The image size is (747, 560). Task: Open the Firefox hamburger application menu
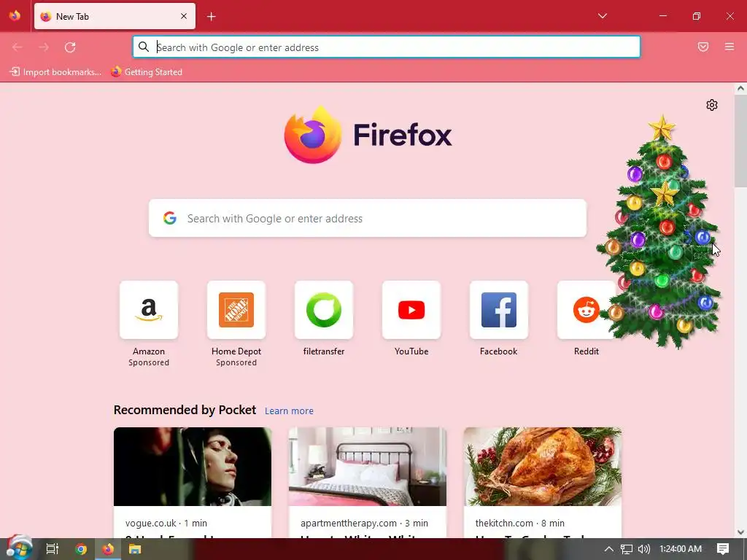tap(729, 47)
